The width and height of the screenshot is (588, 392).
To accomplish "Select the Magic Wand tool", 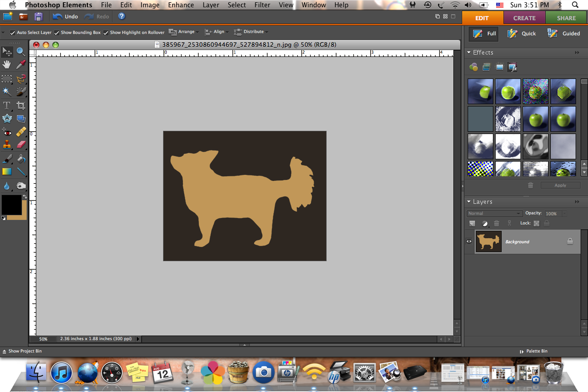I will (x=7, y=92).
